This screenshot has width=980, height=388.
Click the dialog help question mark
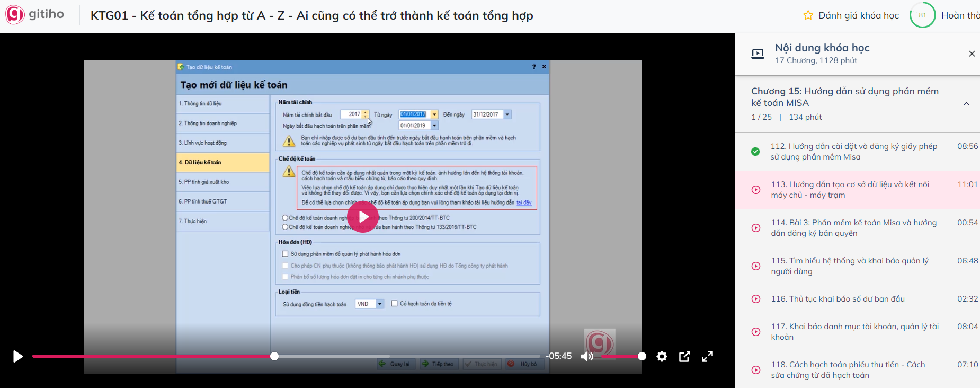click(534, 67)
